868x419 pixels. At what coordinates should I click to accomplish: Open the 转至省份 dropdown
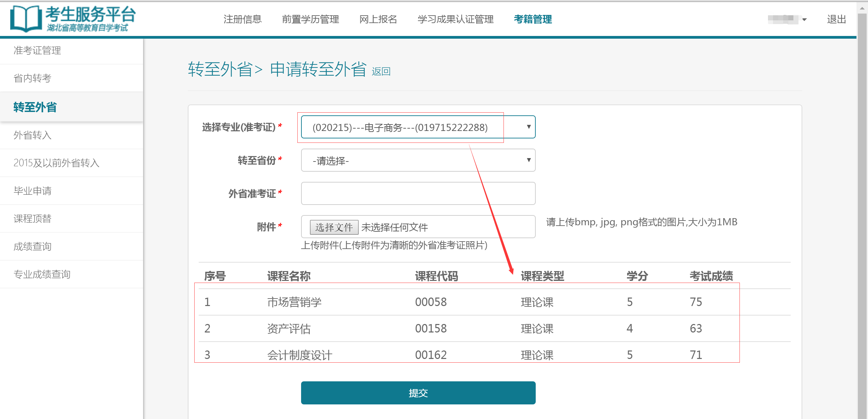(x=418, y=160)
